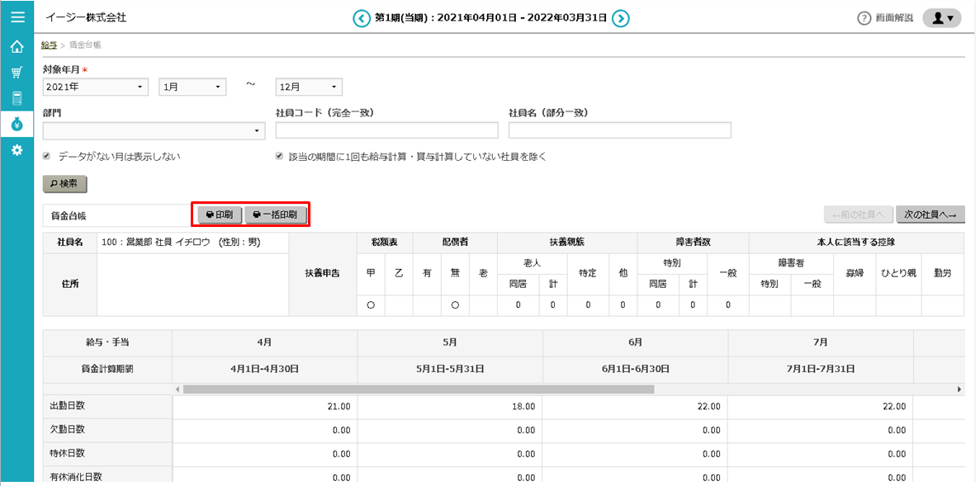Image resolution: width=980 pixels, height=486 pixels.
Task: Click the horizontal table scrollbar
Action: pyautogui.click(x=418, y=389)
